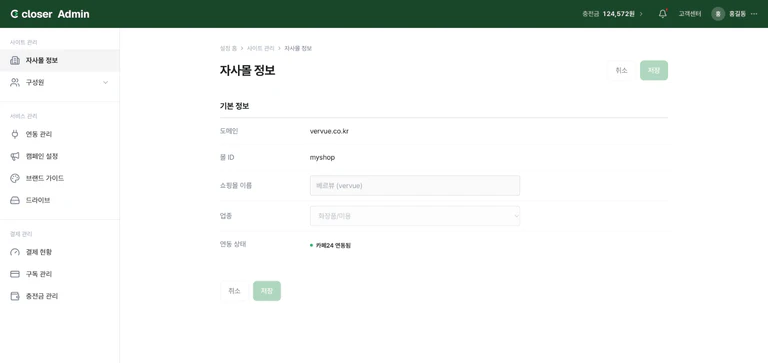Open 고객센터 link

690,14
